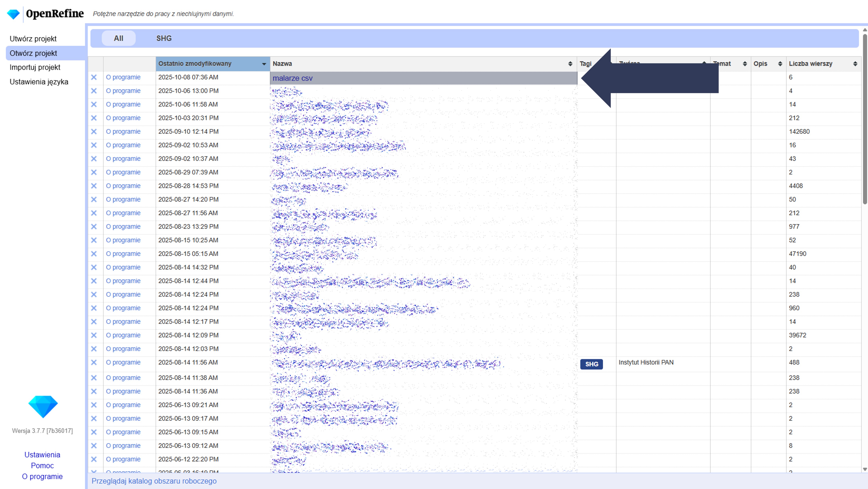Delete the malarze csv project row

(x=94, y=77)
